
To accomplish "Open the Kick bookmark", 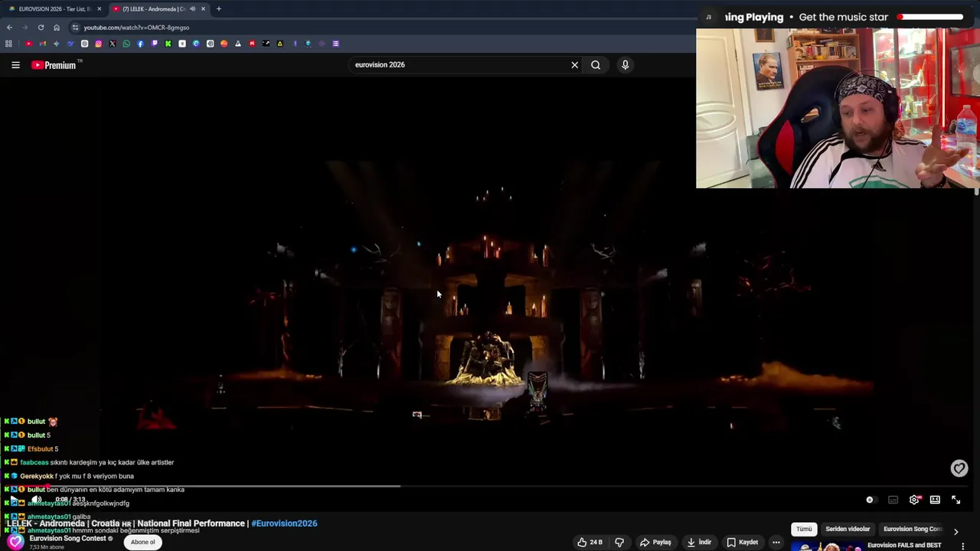I will (168, 44).
